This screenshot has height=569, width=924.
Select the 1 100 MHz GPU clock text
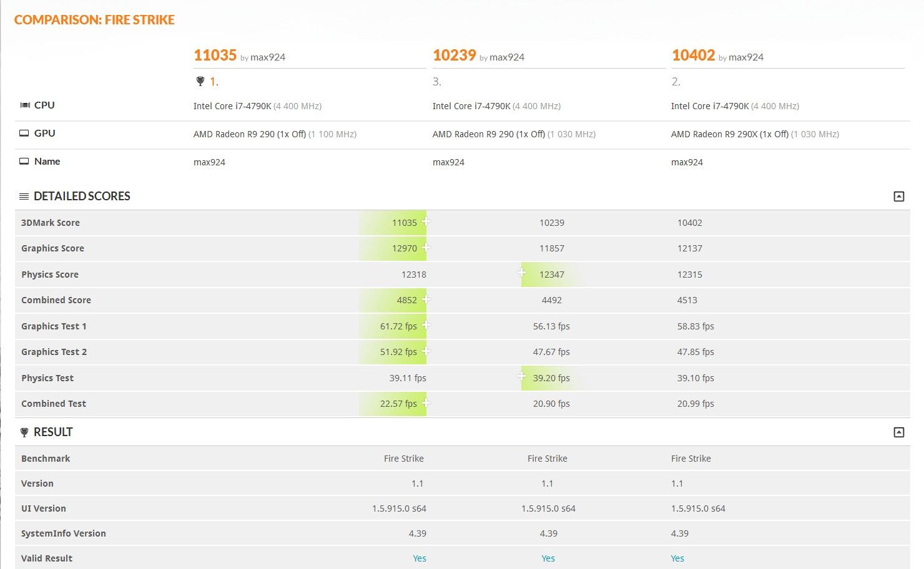coord(333,134)
